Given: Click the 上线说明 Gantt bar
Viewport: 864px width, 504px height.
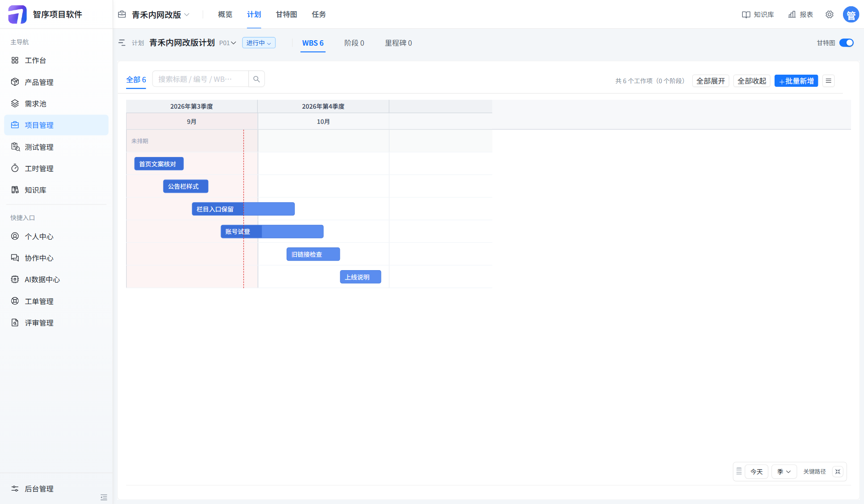Looking at the screenshot, I should [360, 277].
